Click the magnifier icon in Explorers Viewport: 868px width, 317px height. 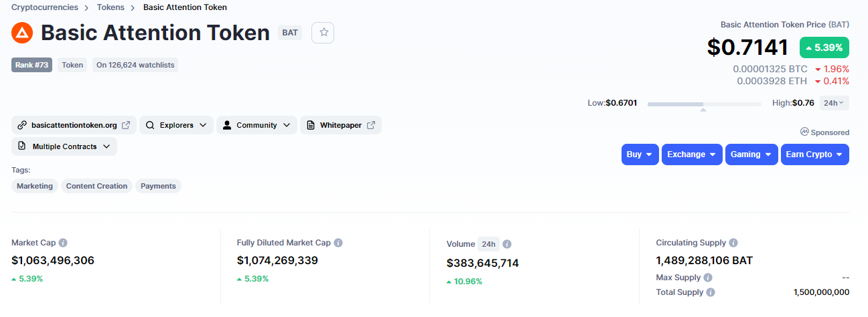pos(150,125)
